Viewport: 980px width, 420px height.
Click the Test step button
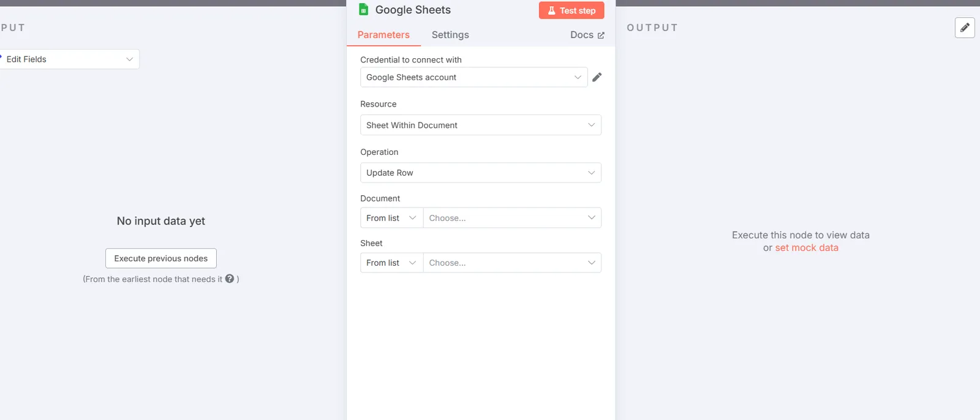pos(571,10)
